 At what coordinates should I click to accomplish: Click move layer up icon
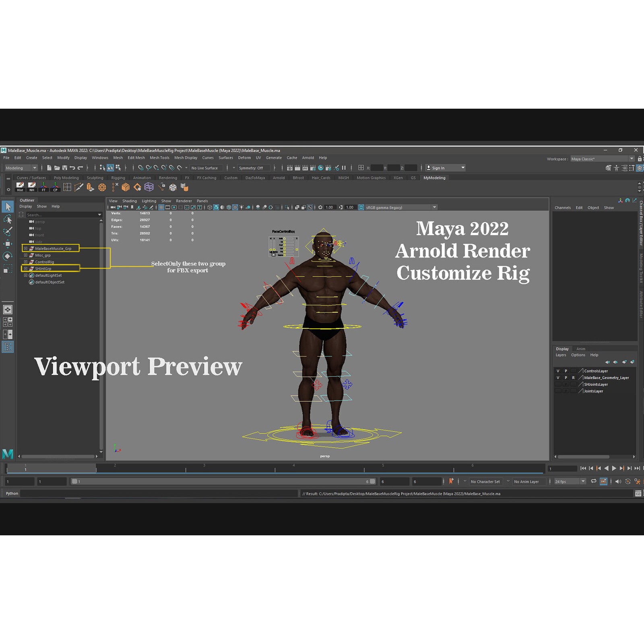pyautogui.click(x=607, y=362)
